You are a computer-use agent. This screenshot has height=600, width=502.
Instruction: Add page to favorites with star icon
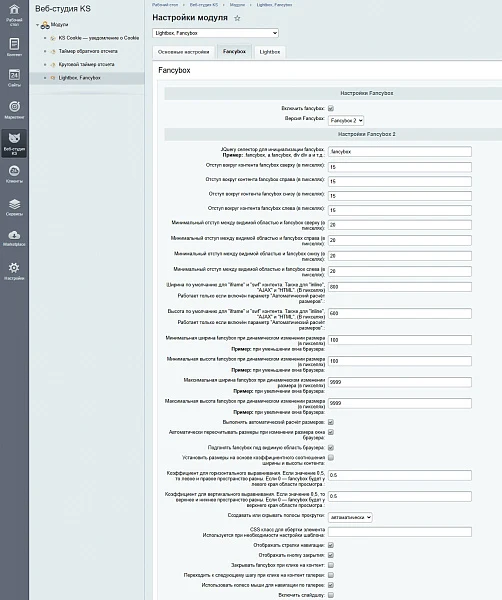tap(237, 18)
